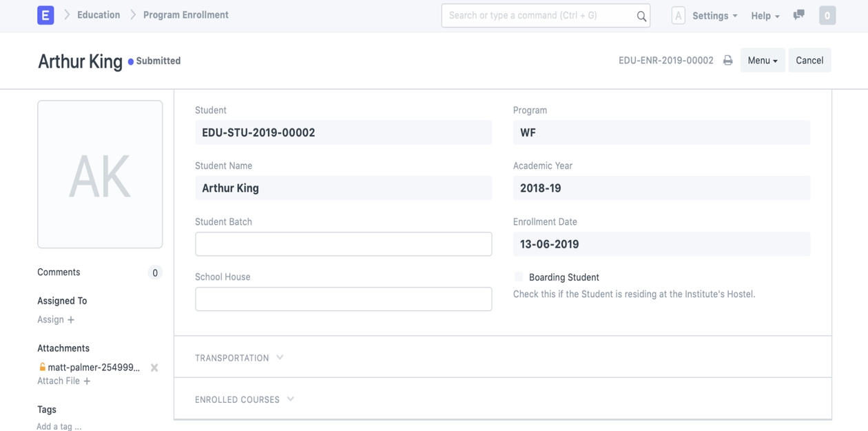868x431 pixels.
Task: Open the Settings dropdown
Action: pyautogui.click(x=714, y=16)
